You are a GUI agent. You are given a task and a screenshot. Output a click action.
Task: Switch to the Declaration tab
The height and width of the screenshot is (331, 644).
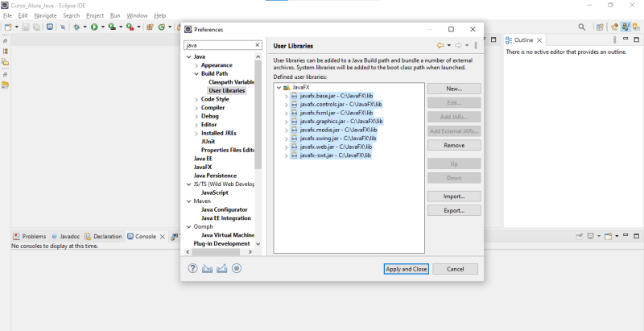[103, 237]
